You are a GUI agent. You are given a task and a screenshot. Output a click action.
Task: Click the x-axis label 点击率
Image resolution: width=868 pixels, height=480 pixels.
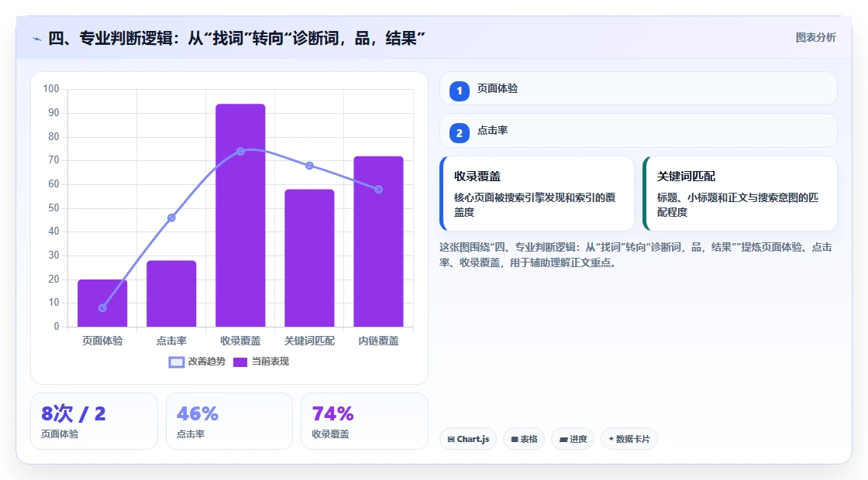click(x=171, y=341)
